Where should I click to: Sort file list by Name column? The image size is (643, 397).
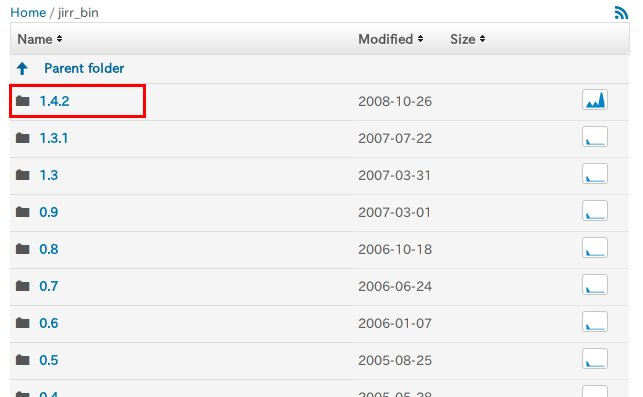(40, 39)
